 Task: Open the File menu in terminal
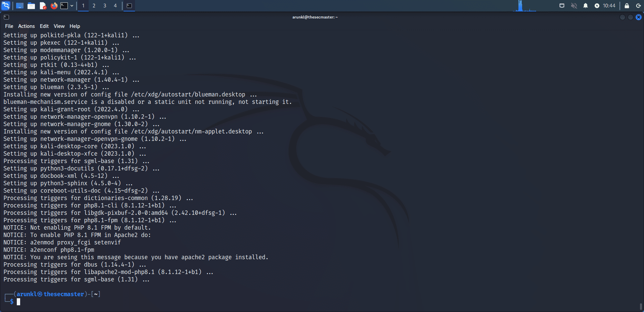pos(9,26)
